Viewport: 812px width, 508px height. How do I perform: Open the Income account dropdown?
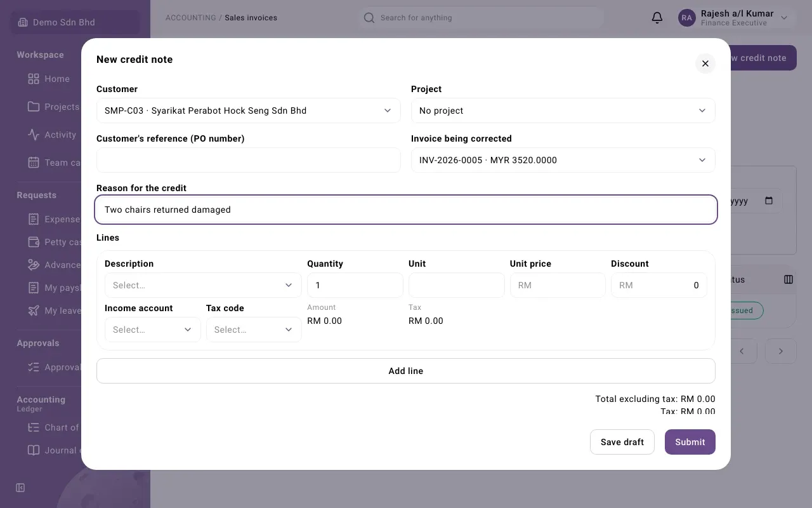(x=153, y=330)
